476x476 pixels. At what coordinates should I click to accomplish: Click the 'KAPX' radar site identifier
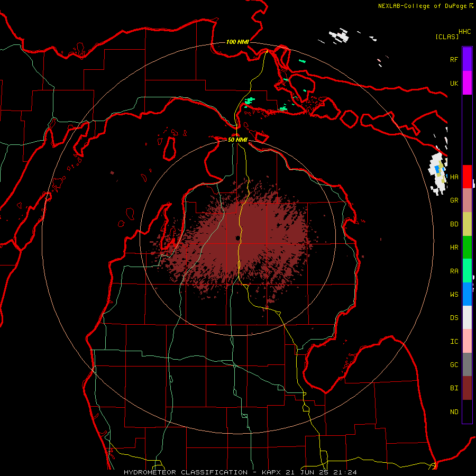(272, 472)
